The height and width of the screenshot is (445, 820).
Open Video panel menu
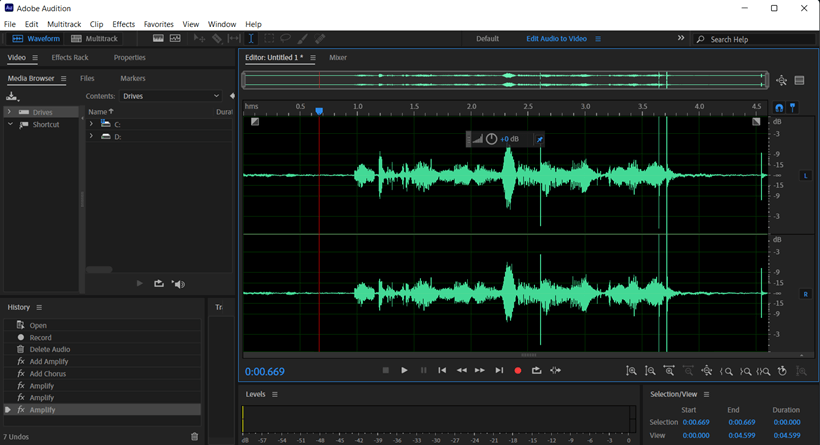[x=35, y=58]
